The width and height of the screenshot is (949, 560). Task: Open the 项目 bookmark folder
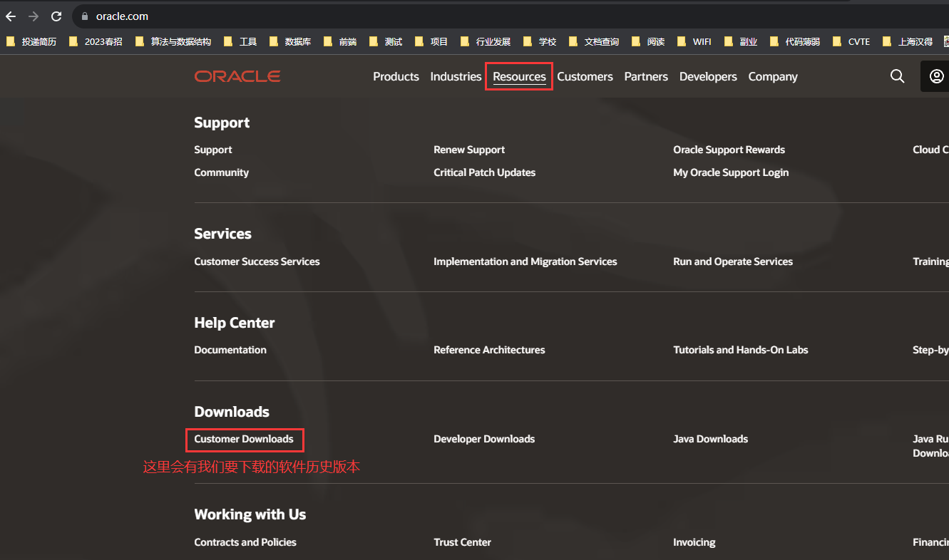click(431, 41)
